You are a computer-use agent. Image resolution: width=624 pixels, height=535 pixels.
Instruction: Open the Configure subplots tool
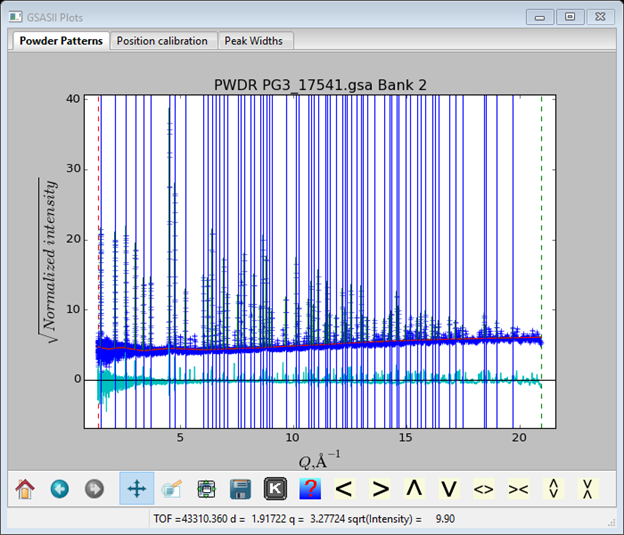point(206,489)
